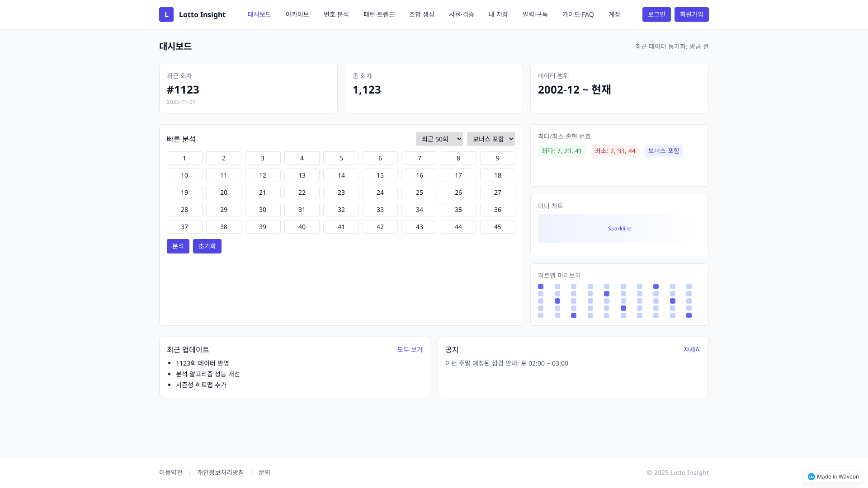Select number 45 in the number grid
The height and width of the screenshot is (488, 868).
pyautogui.click(x=497, y=227)
